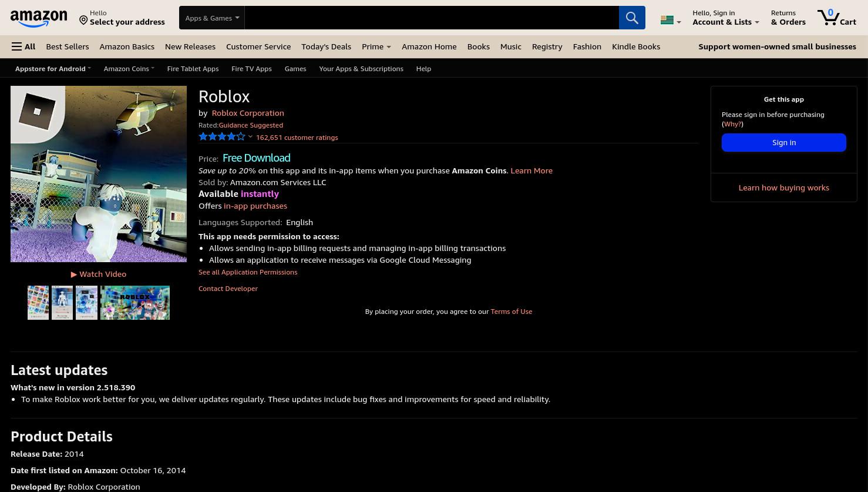Go to Best Sellers
868x492 pixels.
(68, 46)
